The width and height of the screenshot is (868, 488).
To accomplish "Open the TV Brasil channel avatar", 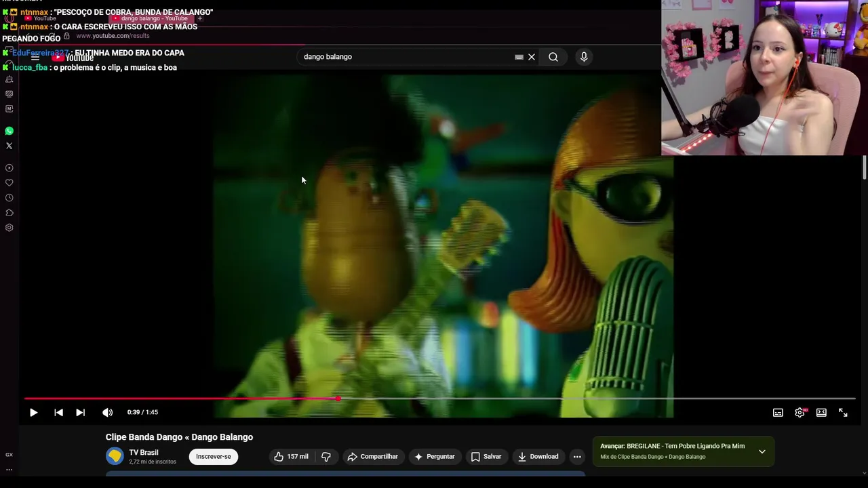I will (x=115, y=456).
